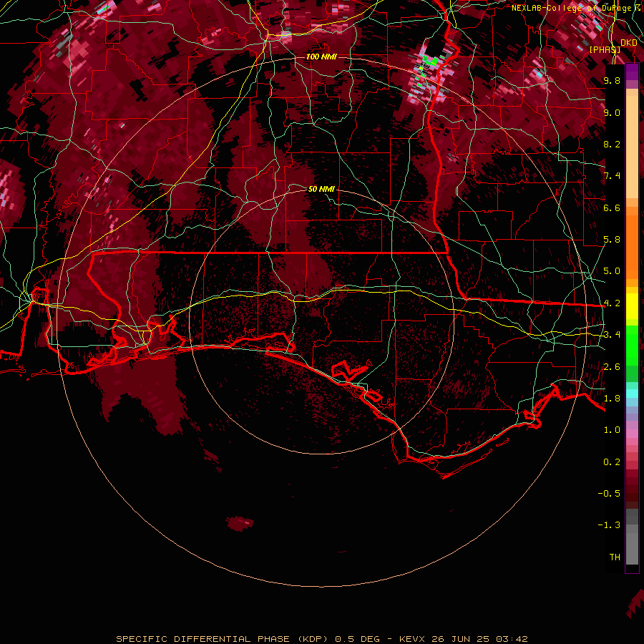
Task: Click the 50 NMI range ring label
Action: [321, 189]
